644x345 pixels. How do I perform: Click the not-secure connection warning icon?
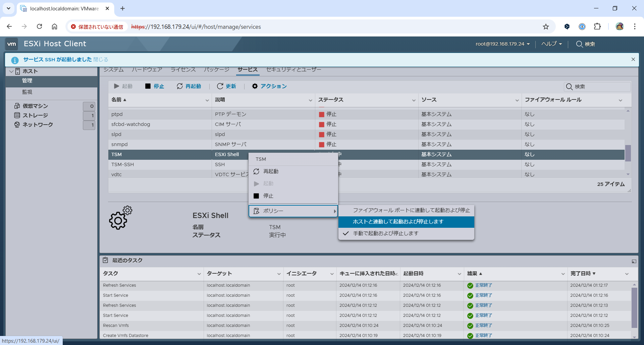coord(73,27)
